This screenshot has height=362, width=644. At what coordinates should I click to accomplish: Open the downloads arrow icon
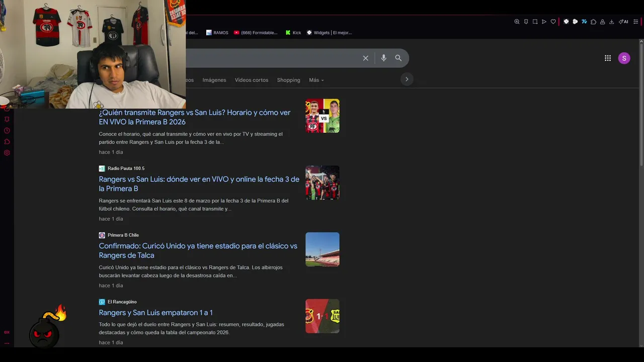pyautogui.click(x=611, y=22)
